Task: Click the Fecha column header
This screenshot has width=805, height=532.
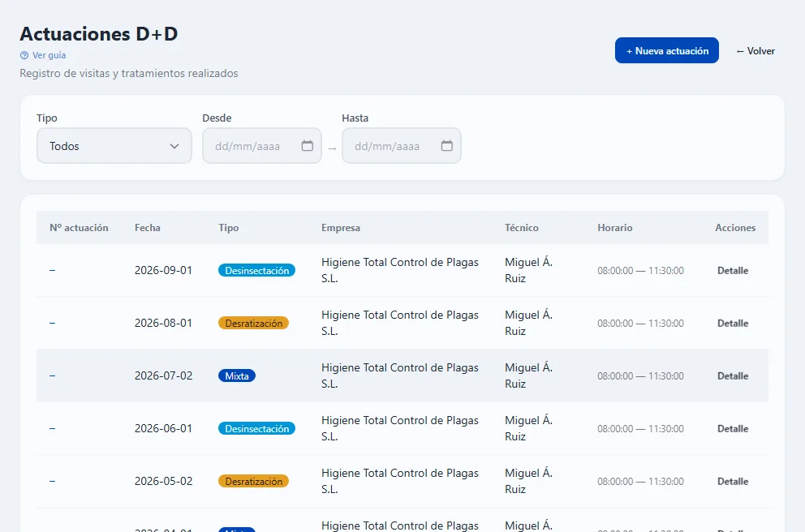Action: pyautogui.click(x=148, y=228)
